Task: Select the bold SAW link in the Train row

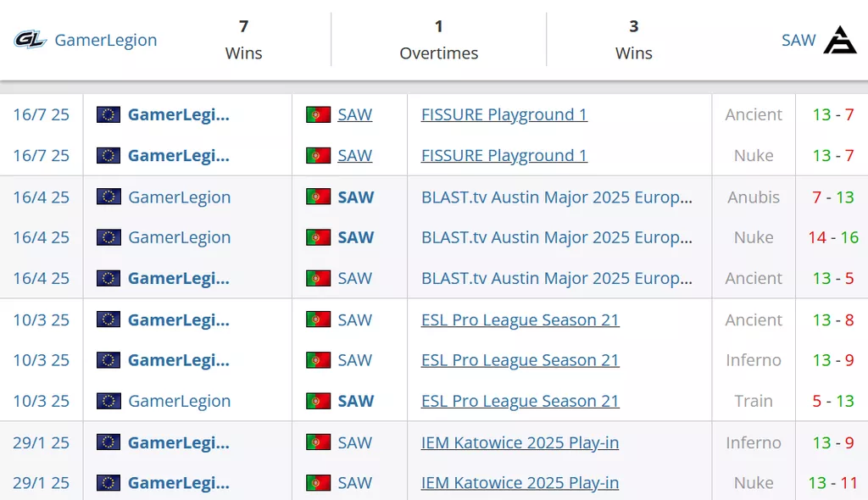Action: point(355,401)
